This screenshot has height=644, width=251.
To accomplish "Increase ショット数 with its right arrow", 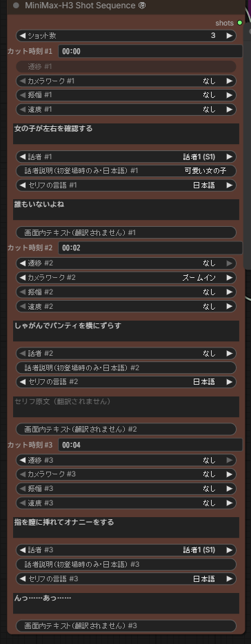I will (x=229, y=36).
